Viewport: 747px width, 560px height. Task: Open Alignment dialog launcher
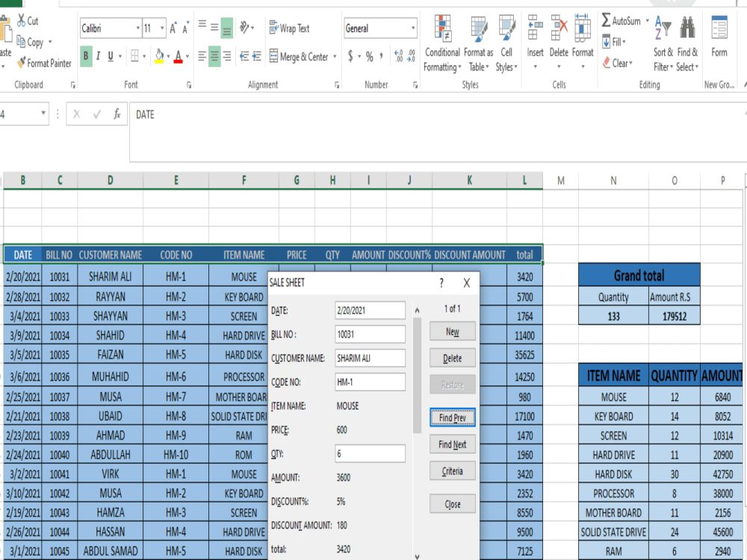coord(337,85)
